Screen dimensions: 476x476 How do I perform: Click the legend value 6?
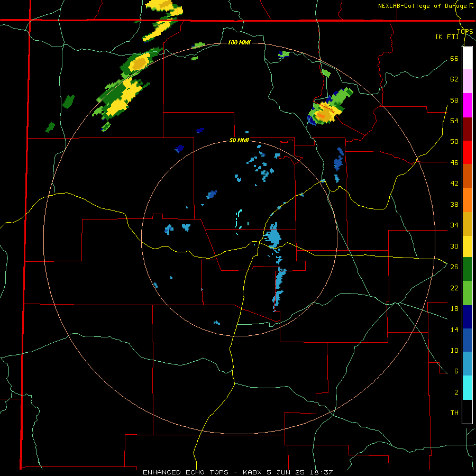click(x=456, y=371)
